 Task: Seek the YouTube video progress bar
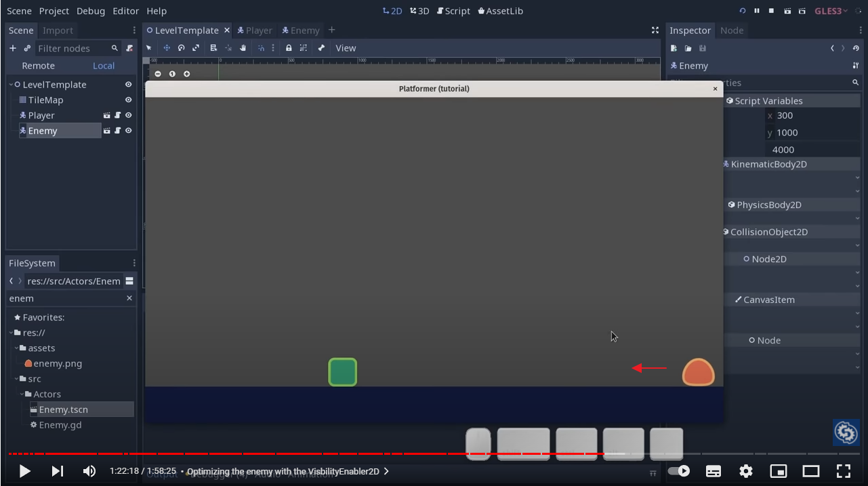click(x=434, y=453)
